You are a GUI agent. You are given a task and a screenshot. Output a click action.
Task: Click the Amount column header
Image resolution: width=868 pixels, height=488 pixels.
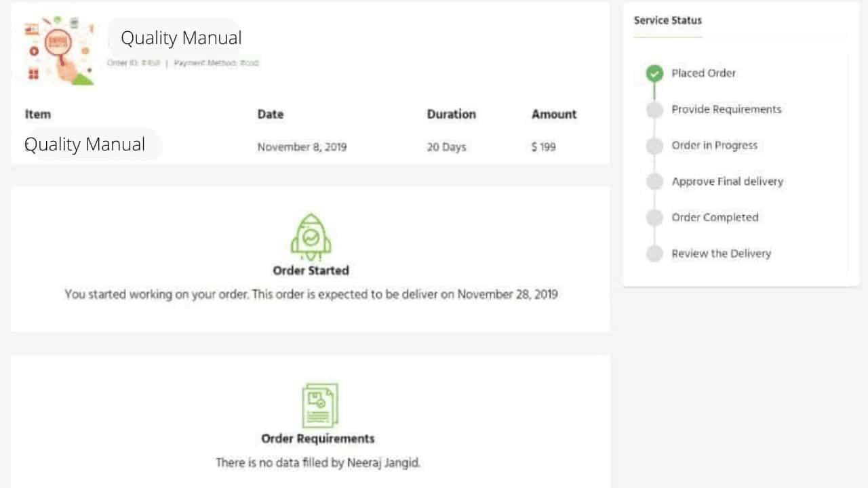(554, 114)
